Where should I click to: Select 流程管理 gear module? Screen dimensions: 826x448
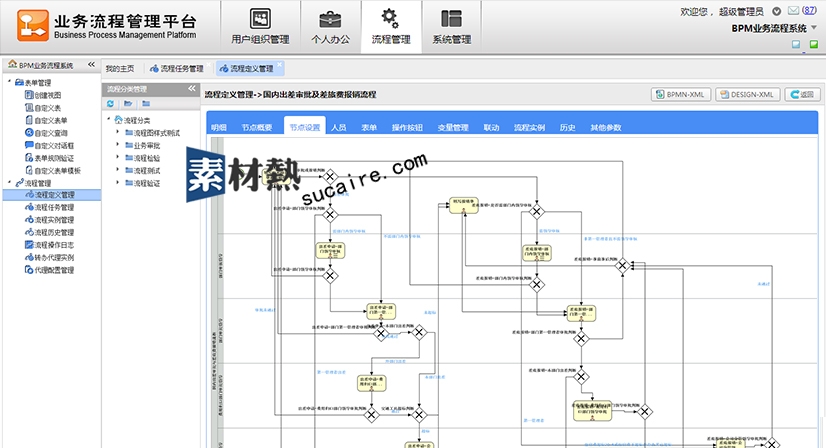[391, 27]
